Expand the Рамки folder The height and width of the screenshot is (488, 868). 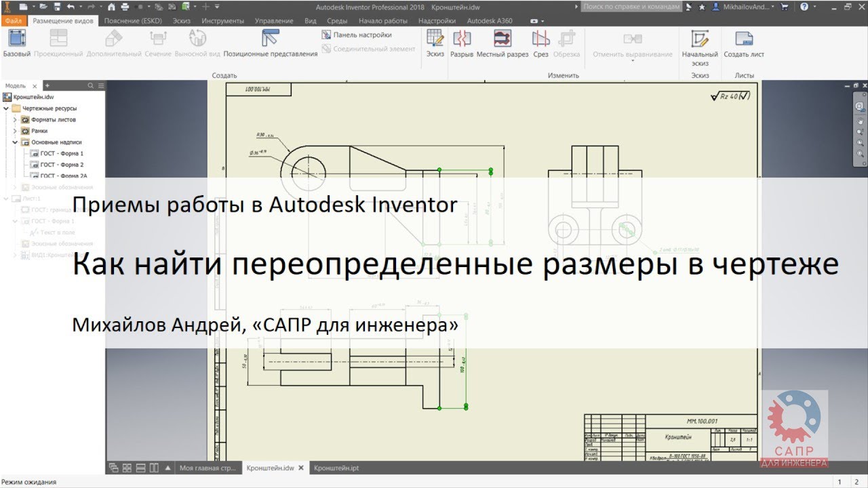point(15,131)
